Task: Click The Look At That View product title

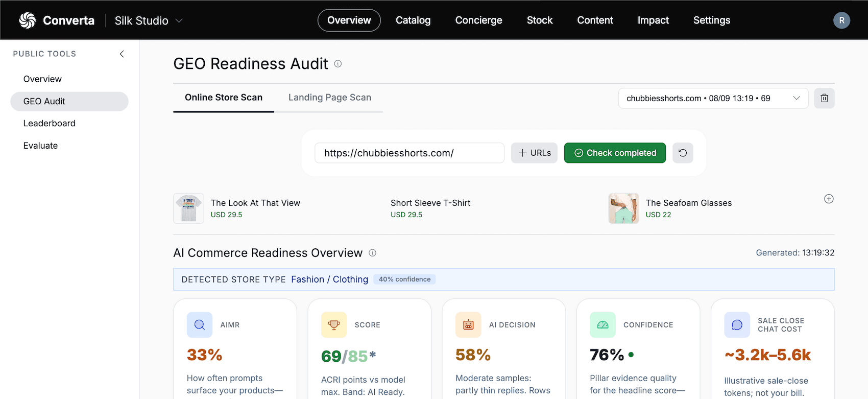Action: click(255, 203)
